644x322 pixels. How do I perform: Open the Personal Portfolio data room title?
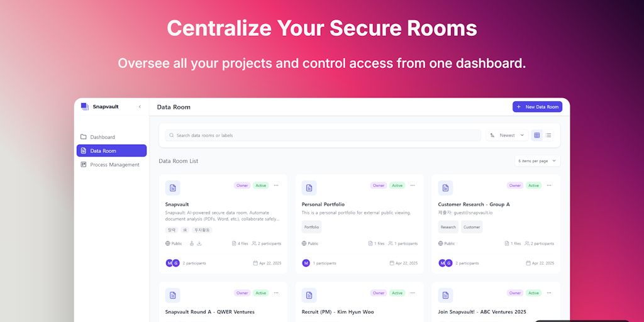coord(323,204)
